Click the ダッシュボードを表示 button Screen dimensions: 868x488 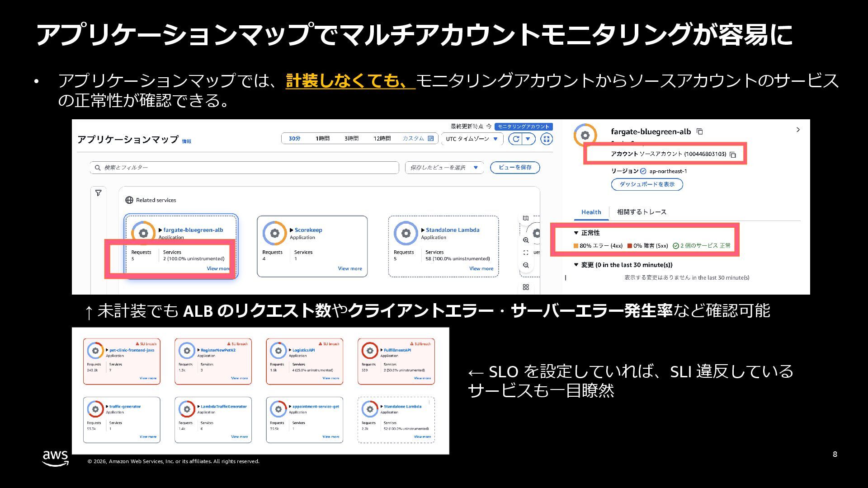click(646, 184)
